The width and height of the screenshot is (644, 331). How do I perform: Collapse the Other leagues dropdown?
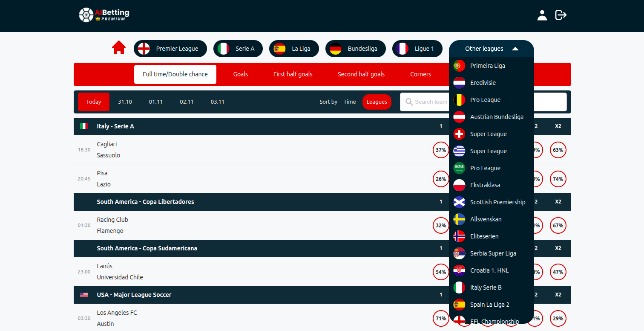pyautogui.click(x=491, y=49)
